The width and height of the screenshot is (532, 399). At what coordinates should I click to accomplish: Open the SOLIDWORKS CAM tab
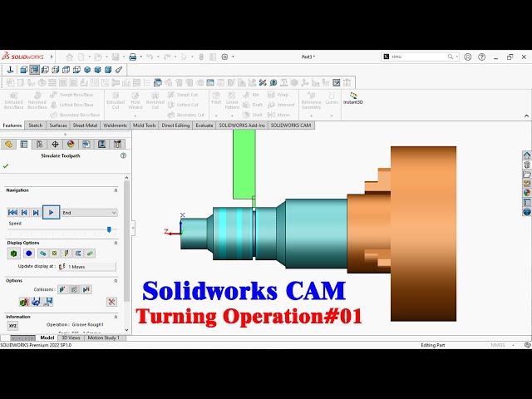pos(291,126)
